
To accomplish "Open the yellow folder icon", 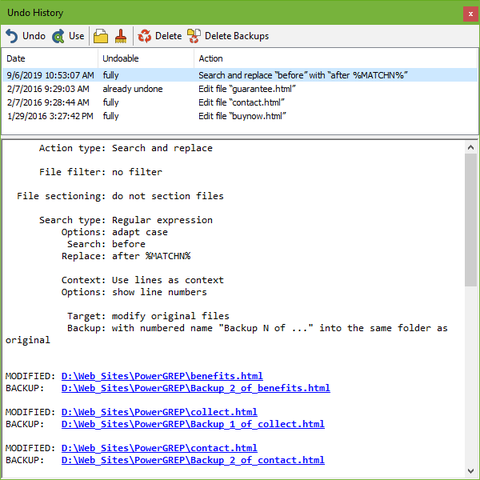I will (100, 36).
